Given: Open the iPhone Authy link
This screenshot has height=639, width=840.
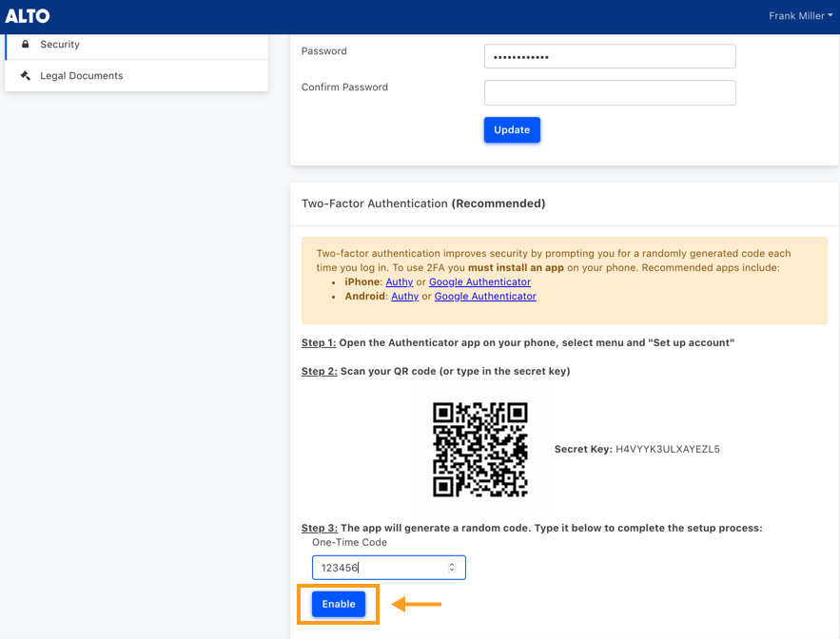Looking at the screenshot, I should pyautogui.click(x=400, y=281).
